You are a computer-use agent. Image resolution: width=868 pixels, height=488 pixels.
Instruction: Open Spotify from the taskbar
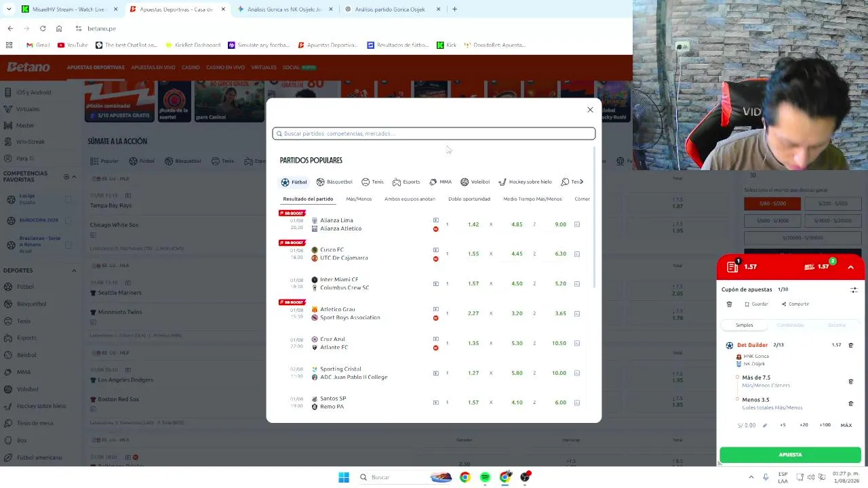485,477
